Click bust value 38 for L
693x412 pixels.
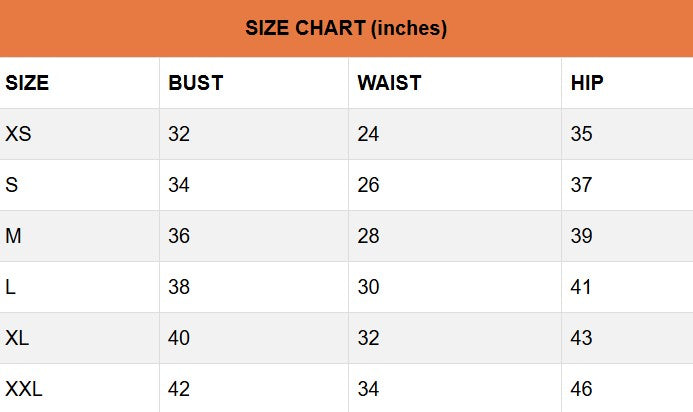pyautogui.click(x=179, y=287)
